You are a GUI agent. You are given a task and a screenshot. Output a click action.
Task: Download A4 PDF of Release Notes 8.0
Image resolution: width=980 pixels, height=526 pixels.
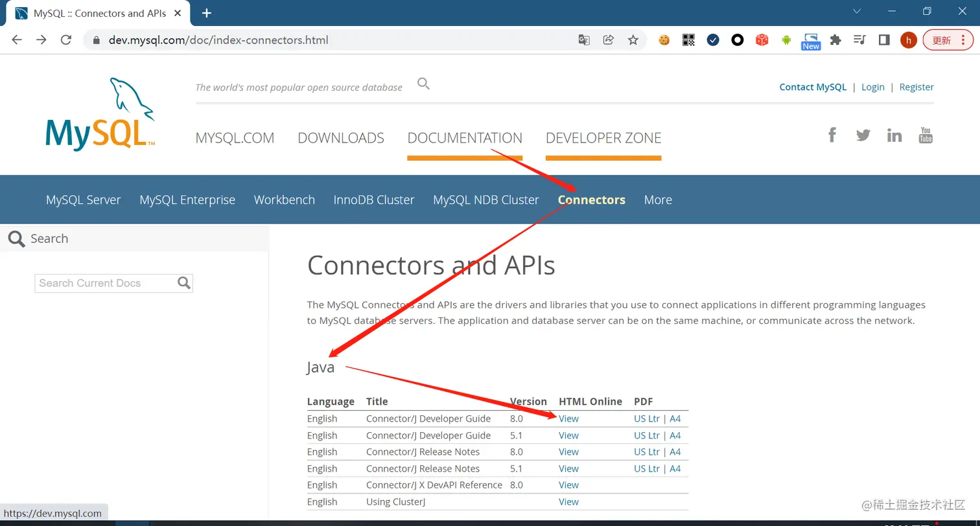[675, 452]
